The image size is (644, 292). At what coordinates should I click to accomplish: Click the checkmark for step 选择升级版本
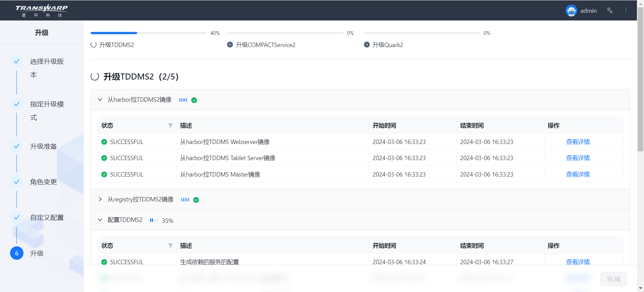coord(16,61)
